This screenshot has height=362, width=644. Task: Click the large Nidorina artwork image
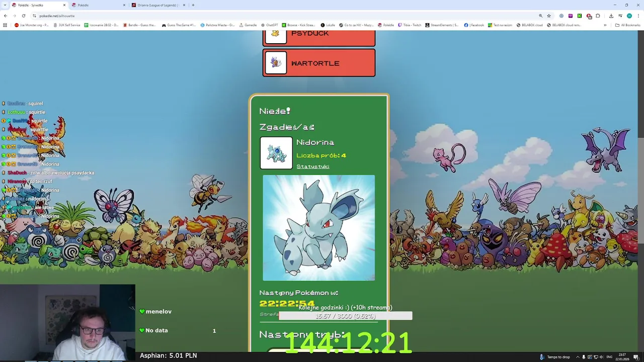pos(319,228)
